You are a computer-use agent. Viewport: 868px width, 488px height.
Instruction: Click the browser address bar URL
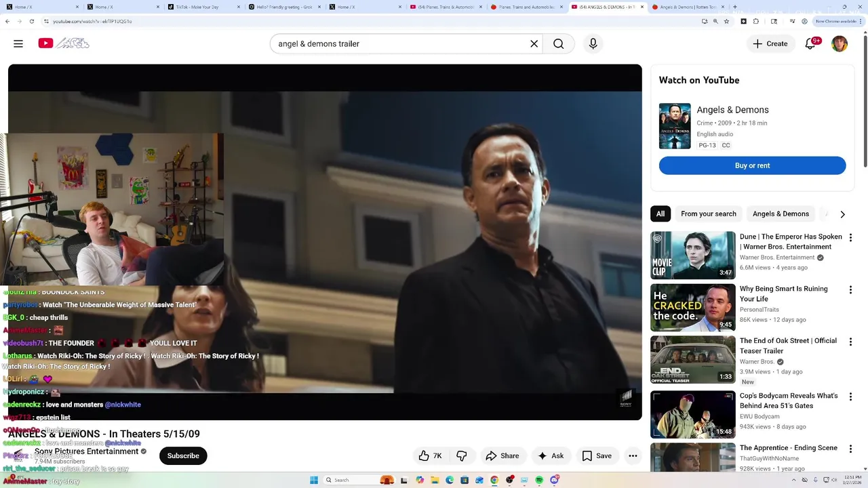[x=92, y=21]
